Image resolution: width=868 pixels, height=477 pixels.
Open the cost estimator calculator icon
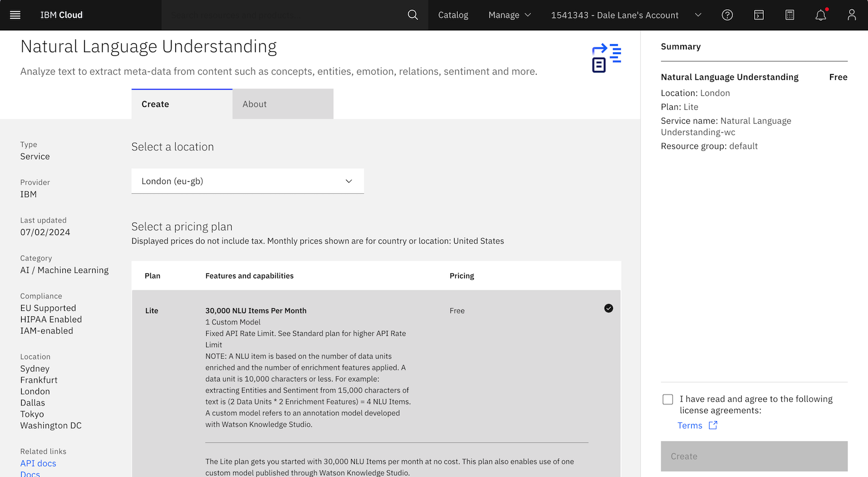point(790,15)
